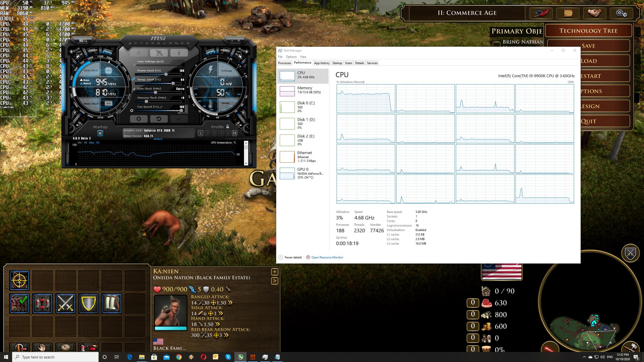Toggle fan speed Auto mode
The height and width of the screenshot is (362, 644).
click(184, 113)
